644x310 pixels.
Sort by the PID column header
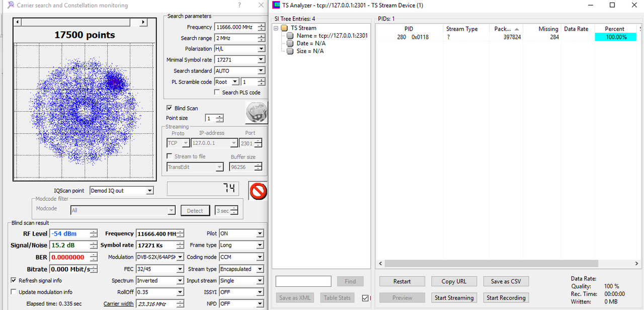[409, 29]
